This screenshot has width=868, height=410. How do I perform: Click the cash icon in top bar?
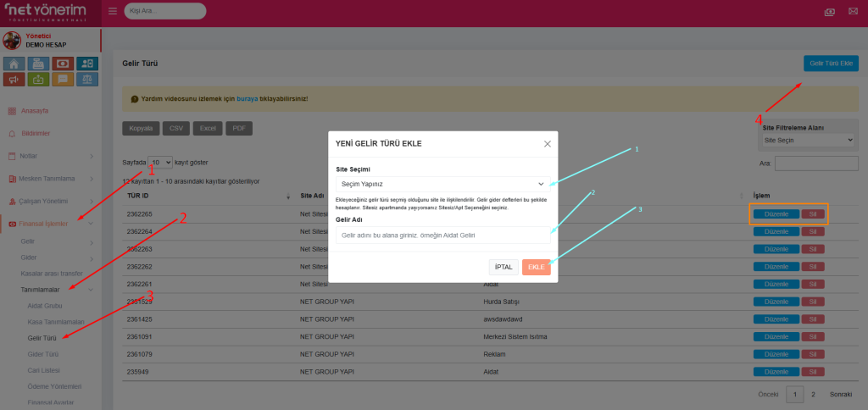tap(829, 12)
